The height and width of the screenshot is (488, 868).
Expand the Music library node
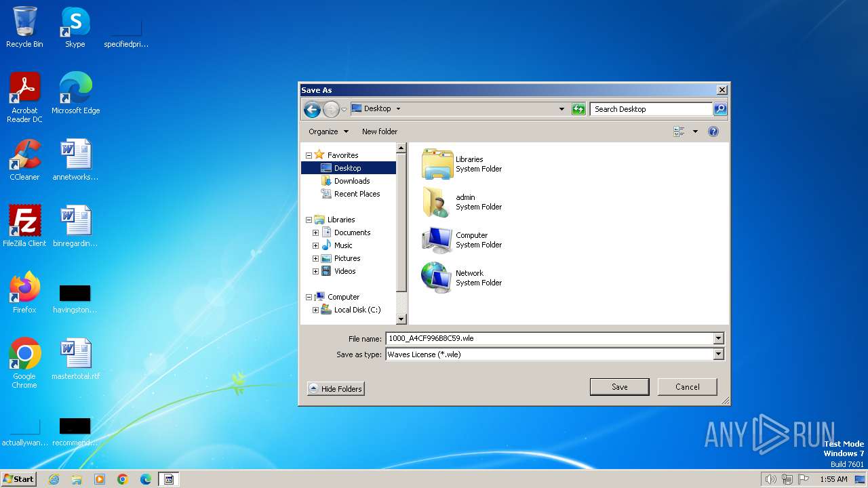[x=315, y=245]
